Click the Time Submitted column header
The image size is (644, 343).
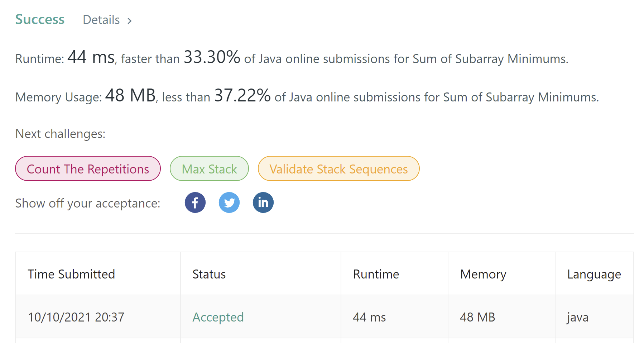point(71,274)
